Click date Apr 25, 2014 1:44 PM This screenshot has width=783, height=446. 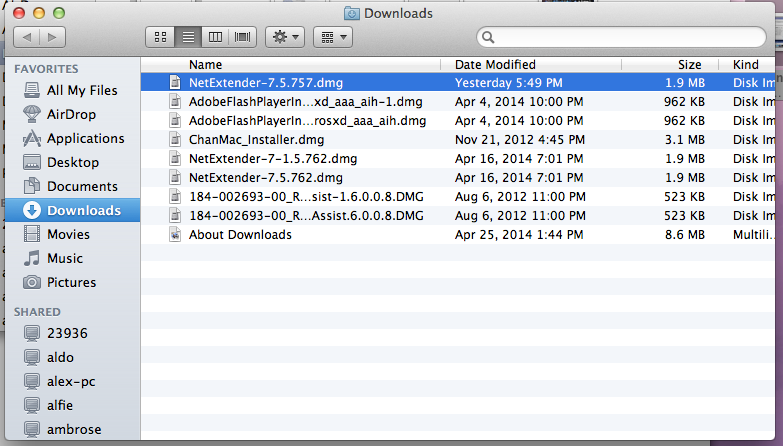(x=519, y=235)
